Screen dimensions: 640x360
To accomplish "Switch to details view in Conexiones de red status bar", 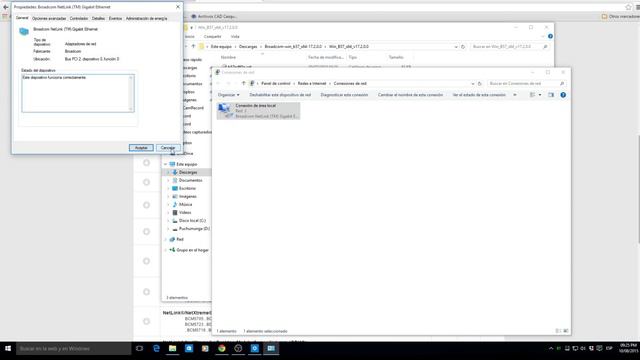I will click(x=558, y=331).
